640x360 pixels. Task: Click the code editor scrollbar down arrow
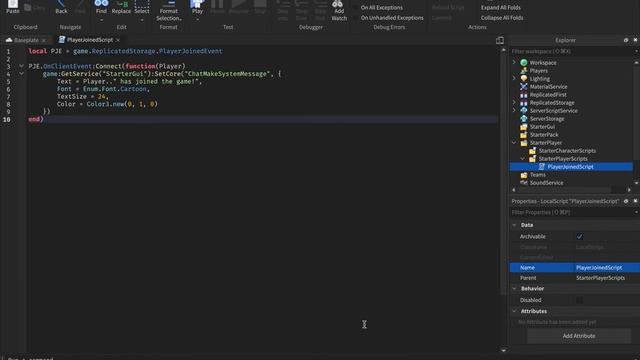(x=503, y=351)
